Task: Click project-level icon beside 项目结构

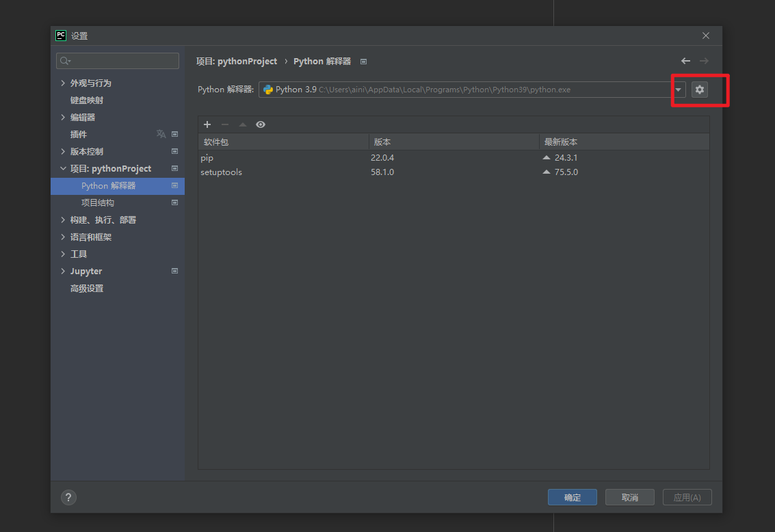Action: tap(174, 202)
